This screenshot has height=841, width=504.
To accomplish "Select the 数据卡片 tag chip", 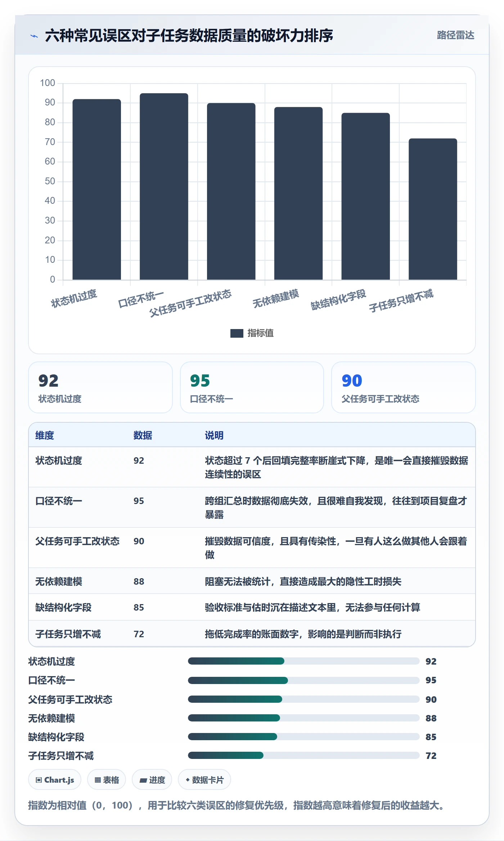I will tap(204, 780).
